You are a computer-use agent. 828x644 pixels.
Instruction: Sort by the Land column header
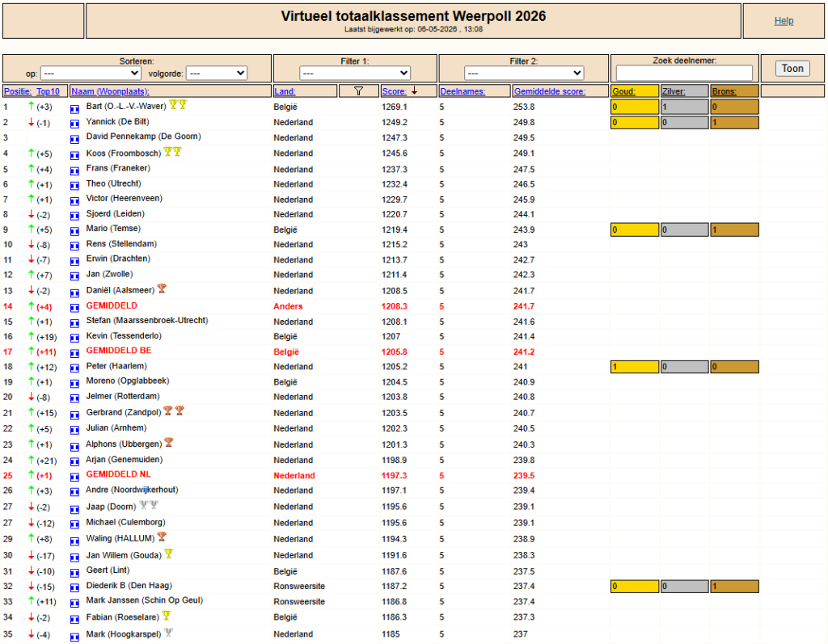pyautogui.click(x=284, y=91)
